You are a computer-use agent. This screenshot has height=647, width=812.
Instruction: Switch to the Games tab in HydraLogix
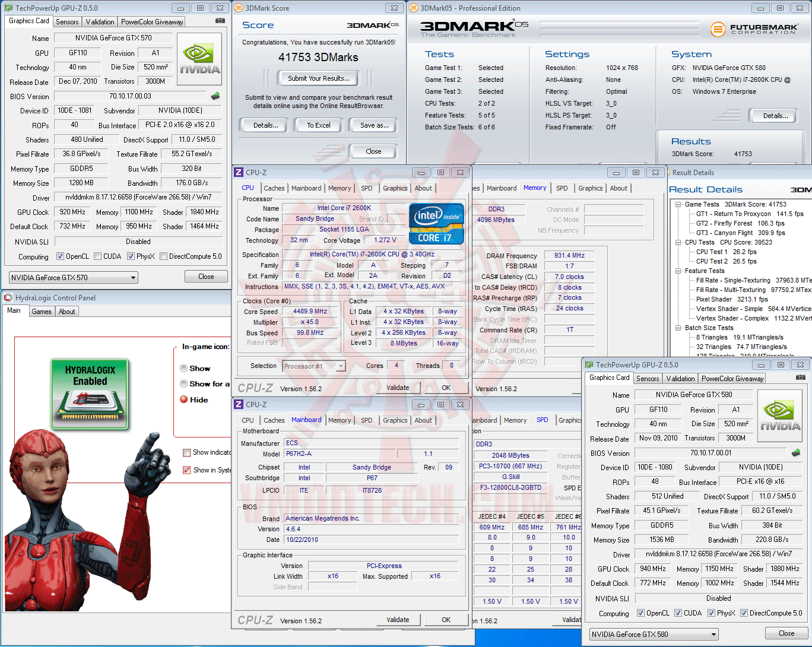click(x=42, y=311)
